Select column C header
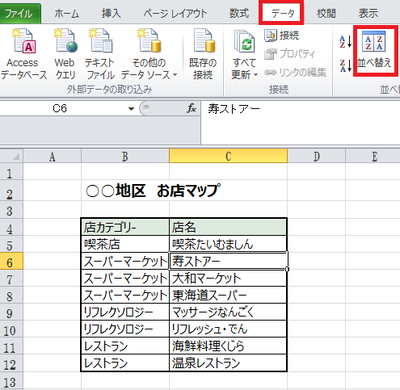The width and height of the screenshot is (400, 390). [x=228, y=156]
